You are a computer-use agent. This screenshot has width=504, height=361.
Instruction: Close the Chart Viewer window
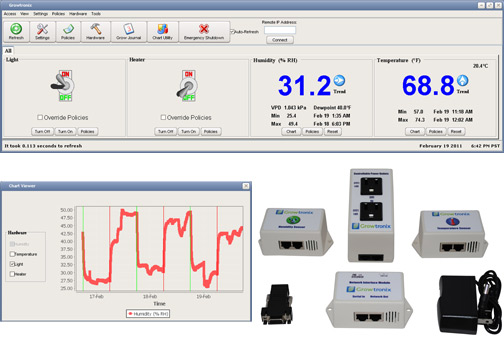pyautogui.click(x=246, y=186)
